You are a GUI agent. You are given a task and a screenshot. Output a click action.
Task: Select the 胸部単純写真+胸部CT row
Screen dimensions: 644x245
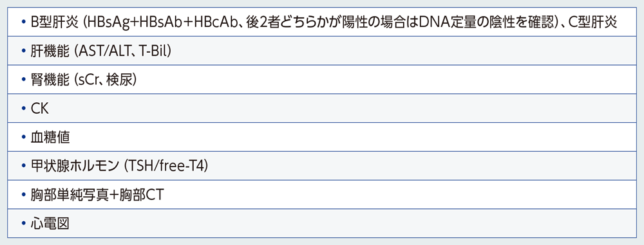(x=322, y=195)
